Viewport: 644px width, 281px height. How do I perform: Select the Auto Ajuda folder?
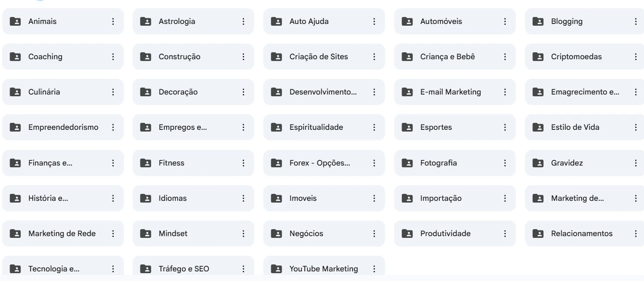tap(324, 21)
